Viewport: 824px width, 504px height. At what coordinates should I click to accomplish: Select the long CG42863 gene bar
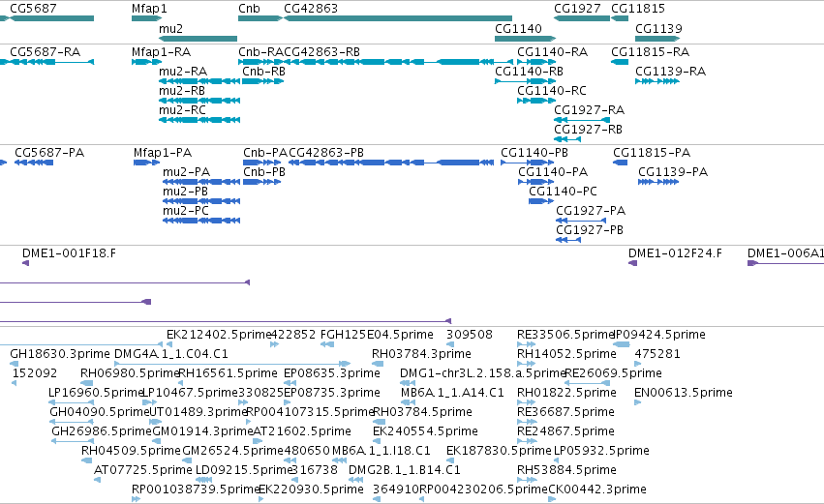pos(398,18)
